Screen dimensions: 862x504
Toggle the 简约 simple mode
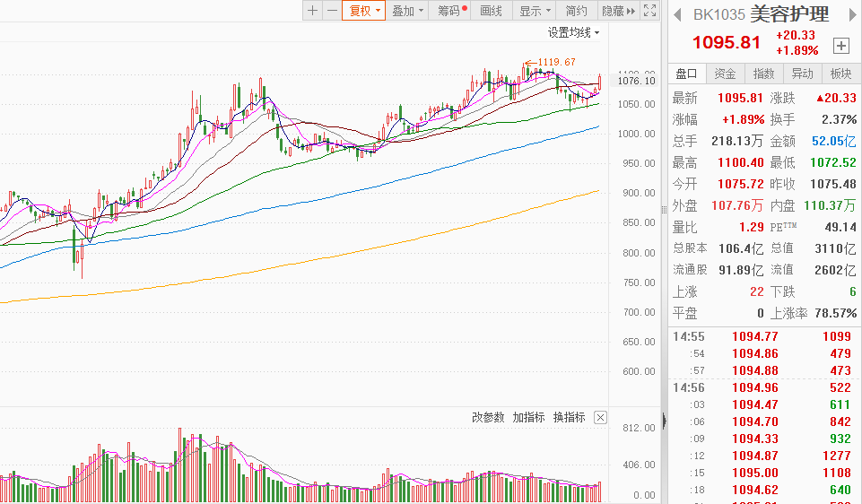pos(577,11)
